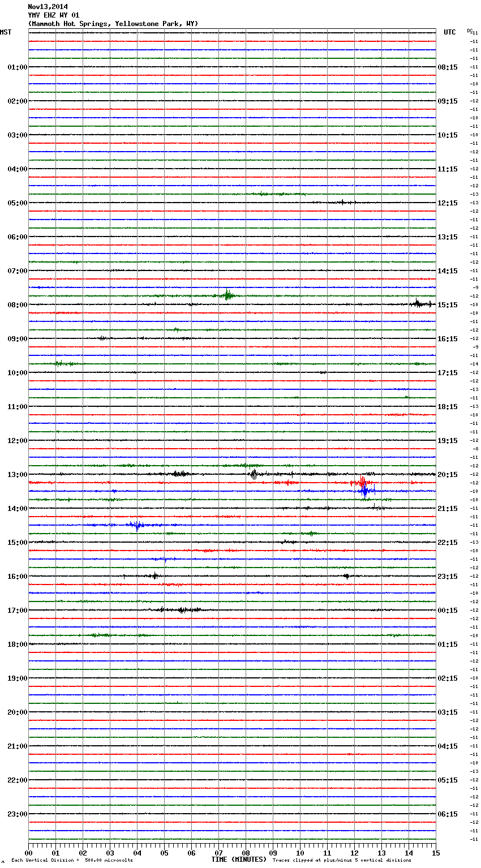Select the 22:00 MST time label
Screen dimensions: 481x868
(x=18, y=780)
